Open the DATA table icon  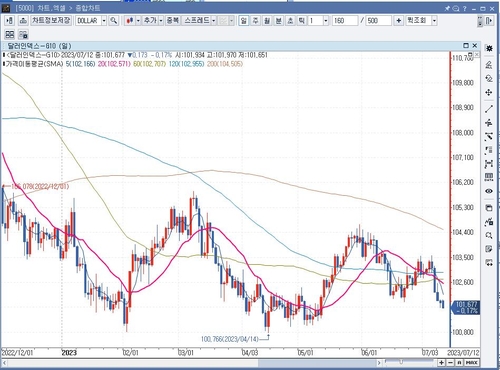[489, 177]
